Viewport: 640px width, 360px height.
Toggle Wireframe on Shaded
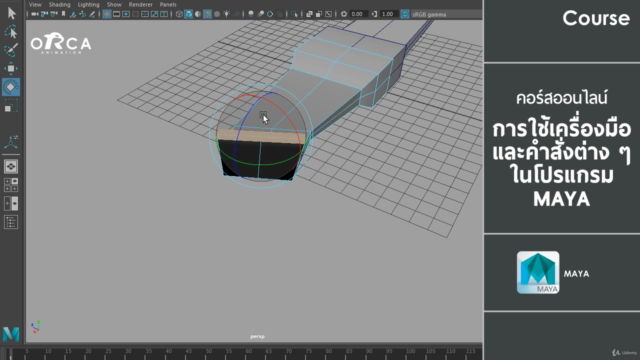[207, 14]
